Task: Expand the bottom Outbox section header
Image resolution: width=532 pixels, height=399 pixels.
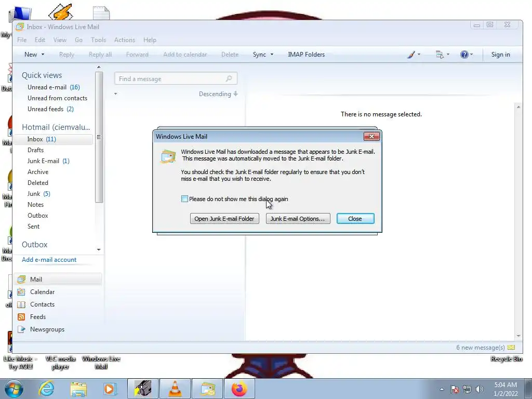Action: coord(35,245)
